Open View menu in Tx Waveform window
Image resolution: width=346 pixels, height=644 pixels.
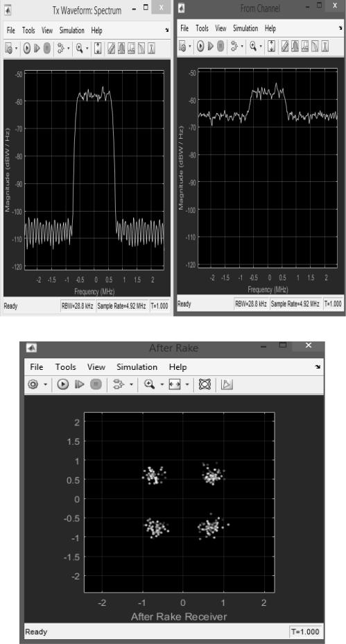tap(47, 31)
